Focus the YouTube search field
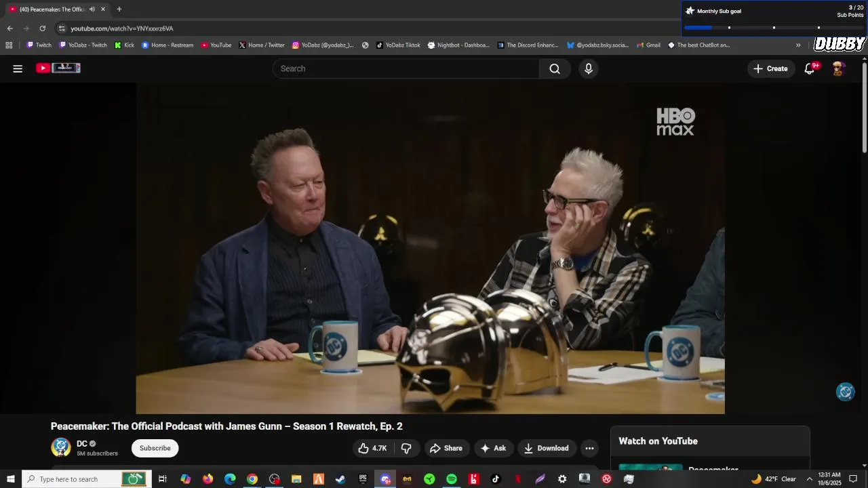Screen dimensions: 868x488 pyautogui.click(x=406, y=68)
